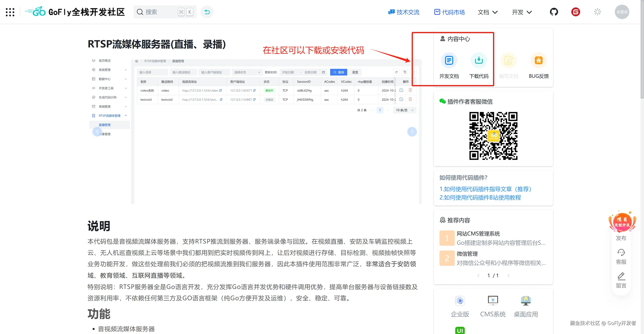
Task: Open the app grid menu icon
Action: (10, 12)
